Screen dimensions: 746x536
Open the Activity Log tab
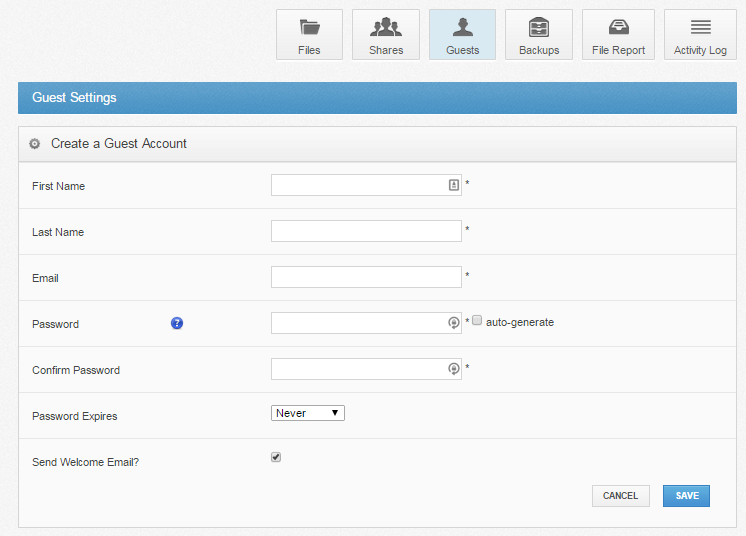pyautogui.click(x=700, y=35)
